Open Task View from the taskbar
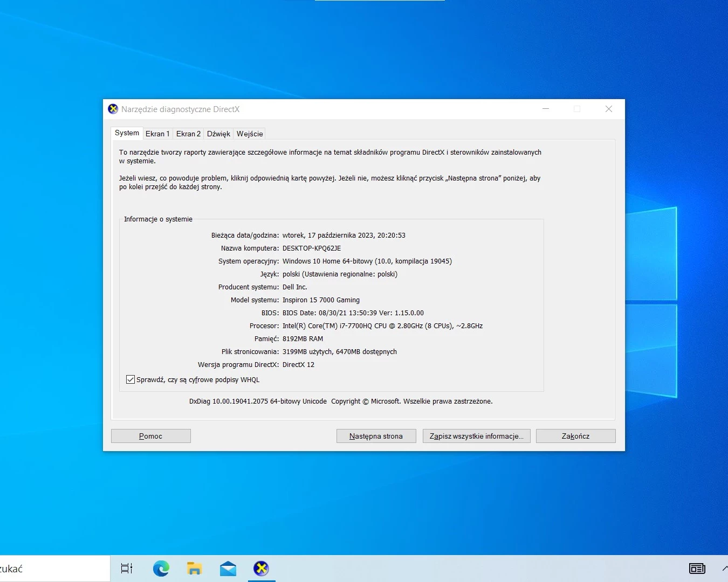 click(127, 569)
